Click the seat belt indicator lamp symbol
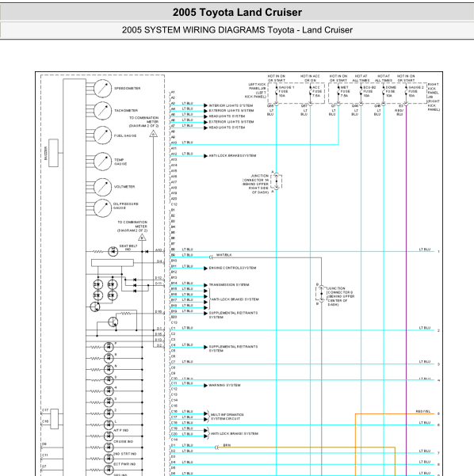Screen dimensions: 474x476 pos(113,251)
